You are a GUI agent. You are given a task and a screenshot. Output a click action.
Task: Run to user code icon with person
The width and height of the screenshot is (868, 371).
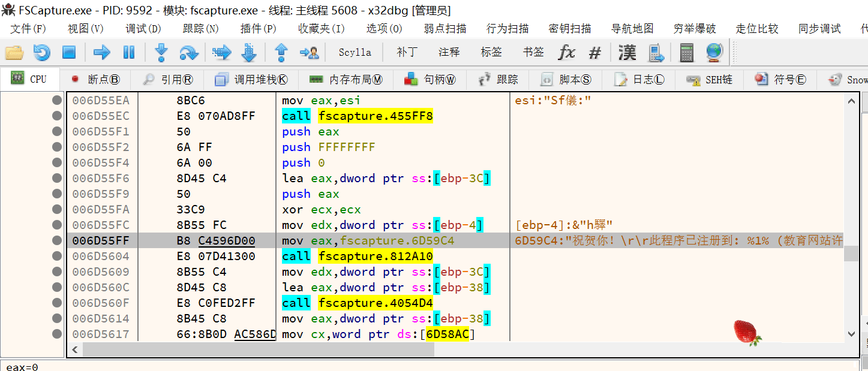[x=310, y=53]
